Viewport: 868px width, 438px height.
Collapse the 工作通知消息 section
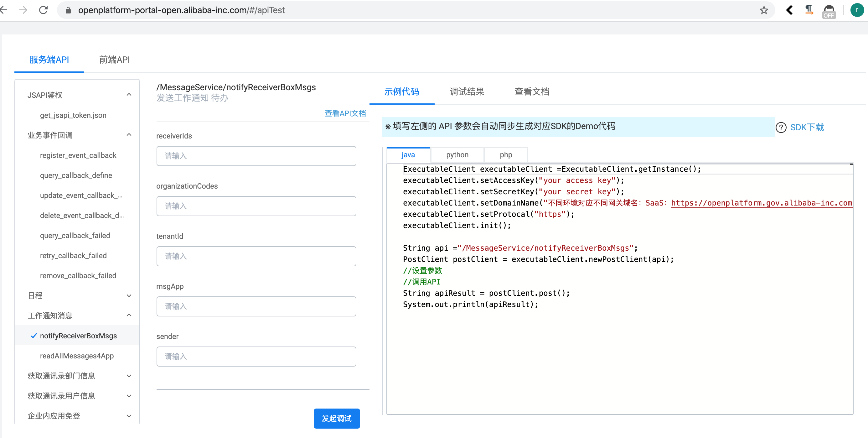pos(129,315)
